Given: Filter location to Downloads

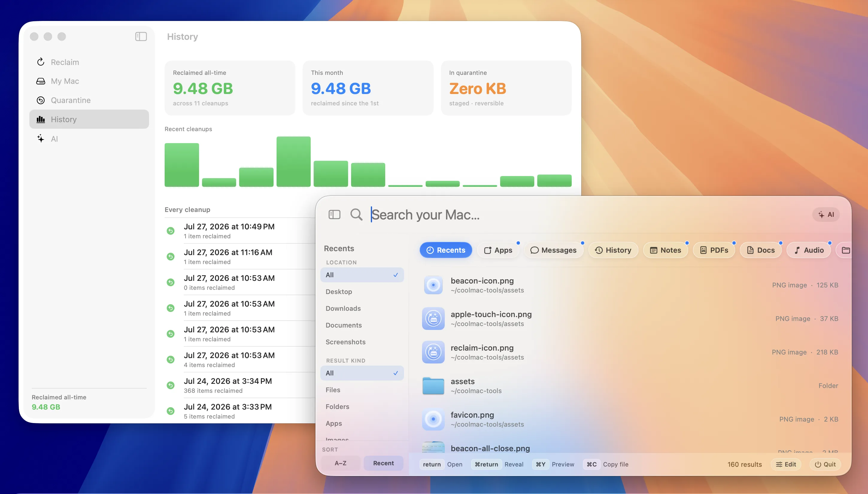Looking at the screenshot, I should 362,308.
